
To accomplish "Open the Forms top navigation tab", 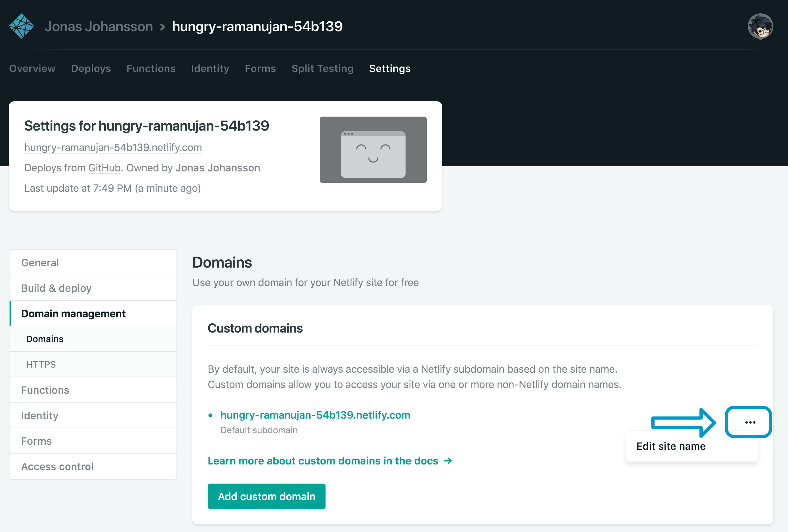I will click(x=261, y=68).
